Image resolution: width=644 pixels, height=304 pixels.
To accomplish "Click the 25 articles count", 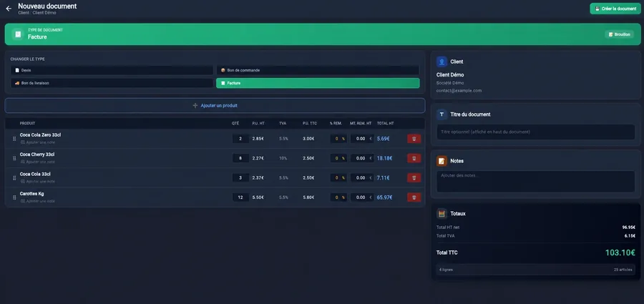I will click(x=623, y=270).
